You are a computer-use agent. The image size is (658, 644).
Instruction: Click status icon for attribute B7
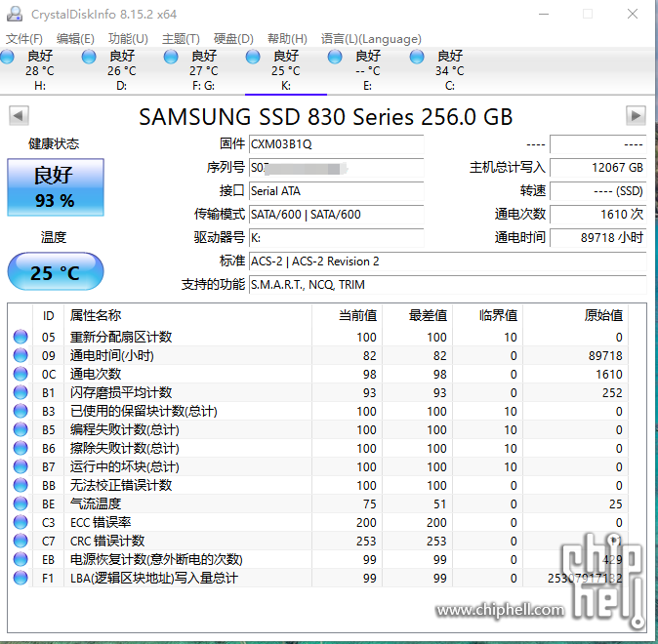pos(21,466)
